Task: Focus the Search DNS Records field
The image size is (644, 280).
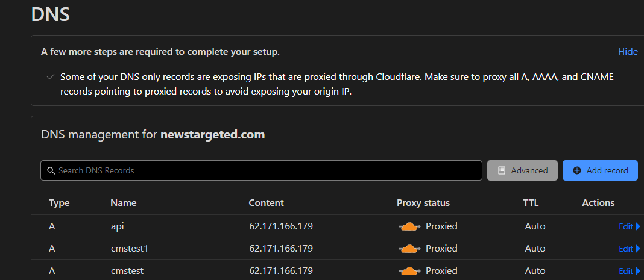Action: [261, 170]
